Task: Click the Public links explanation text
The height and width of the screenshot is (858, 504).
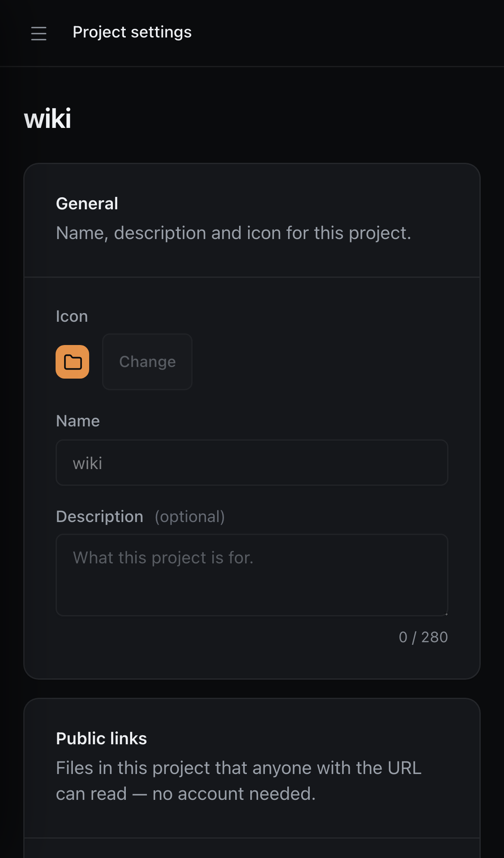Action: click(239, 781)
